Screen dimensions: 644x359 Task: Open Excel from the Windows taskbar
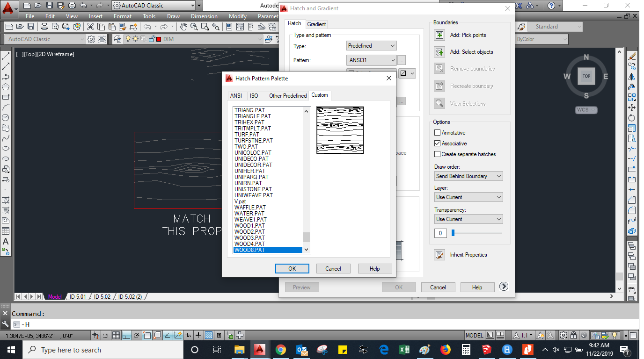[x=404, y=350]
